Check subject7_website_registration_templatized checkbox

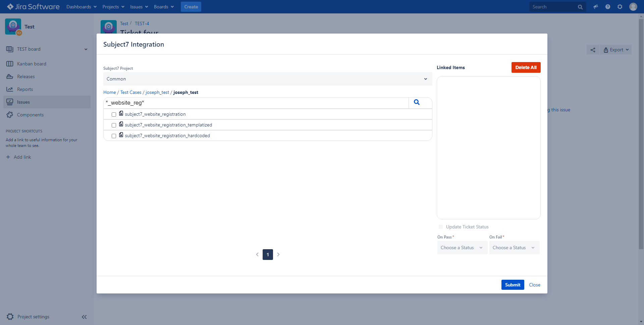tap(114, 125)
